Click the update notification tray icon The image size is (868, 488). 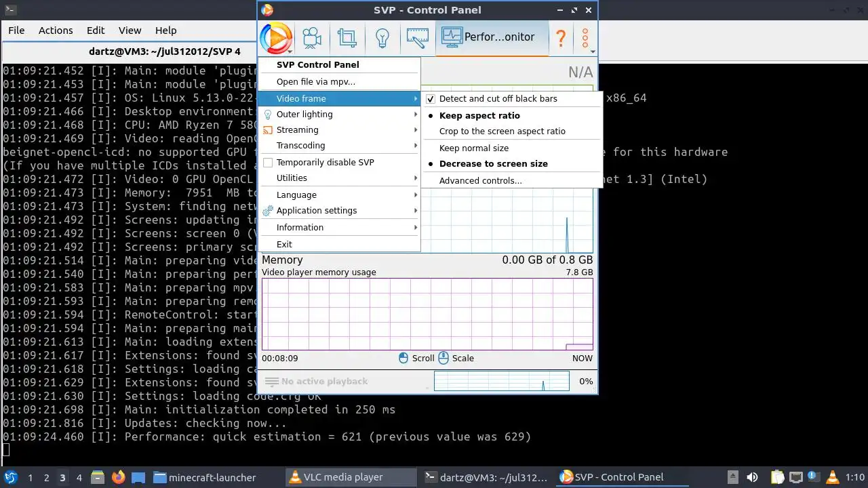point(813,477)
